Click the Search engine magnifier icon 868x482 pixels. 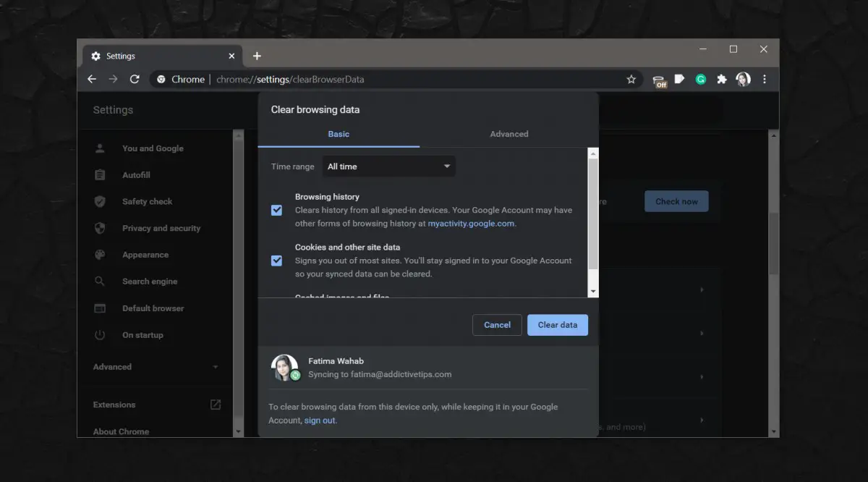point(100,282)
